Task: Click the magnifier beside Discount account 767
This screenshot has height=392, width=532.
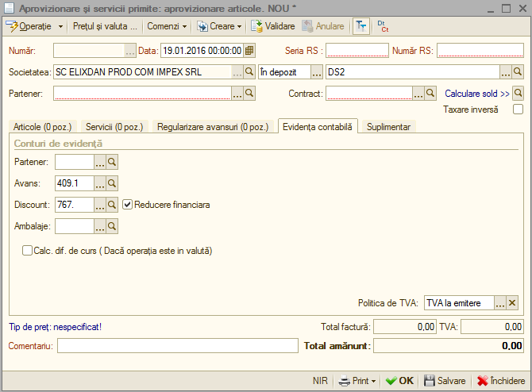Action: (x=112, y=205)
